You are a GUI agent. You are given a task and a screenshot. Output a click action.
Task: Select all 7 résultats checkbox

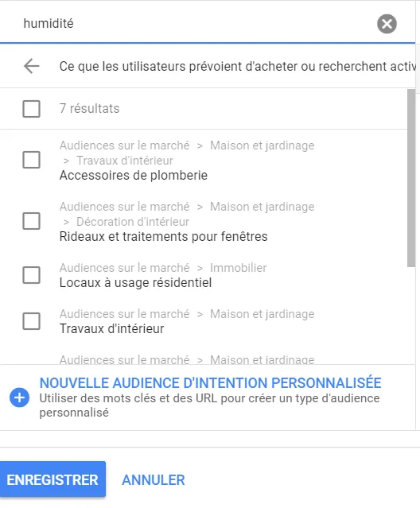[32, 109]
